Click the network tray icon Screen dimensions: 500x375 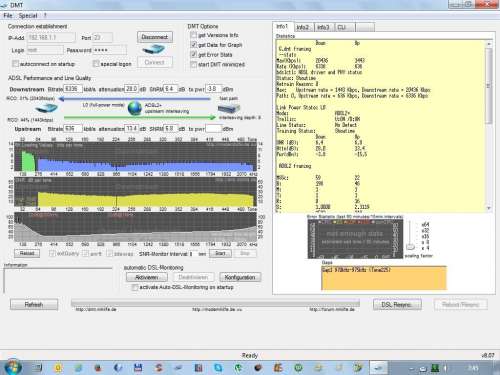coord(435,368)
